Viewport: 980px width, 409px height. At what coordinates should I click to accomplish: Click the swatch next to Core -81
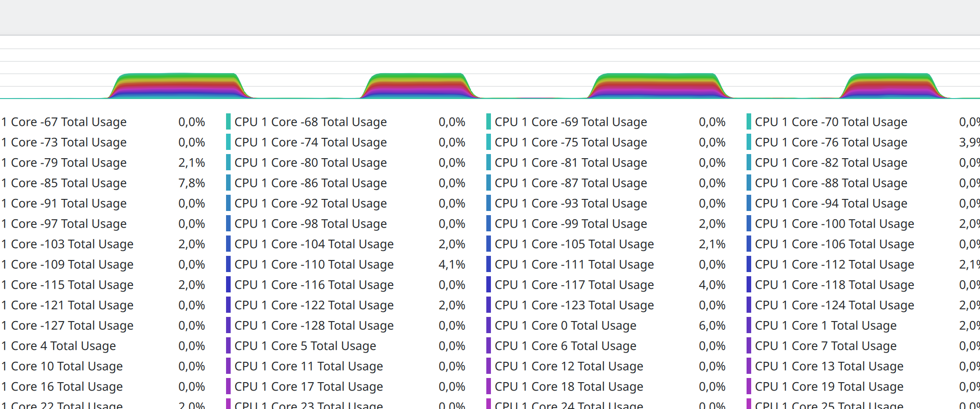(x=489, y=162)
